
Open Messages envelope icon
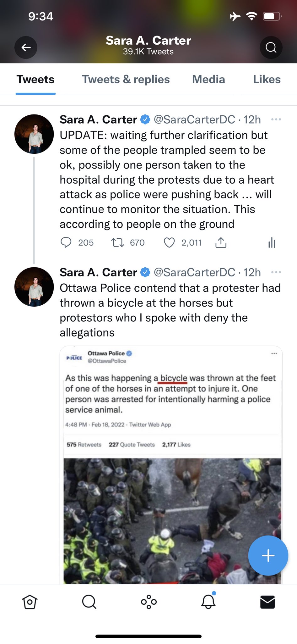point(267,602)
